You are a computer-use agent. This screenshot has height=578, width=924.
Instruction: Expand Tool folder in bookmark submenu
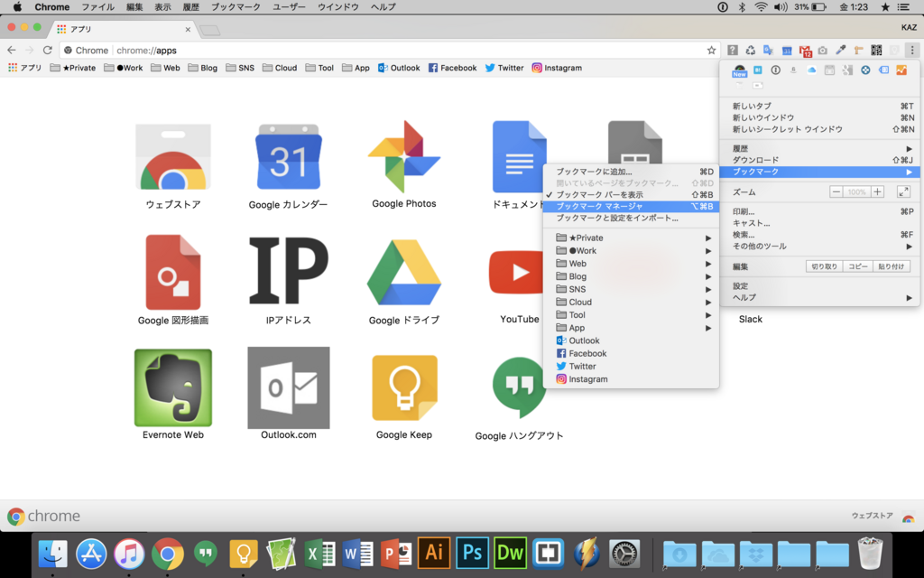pyautogui.click(x=630, y=315)
